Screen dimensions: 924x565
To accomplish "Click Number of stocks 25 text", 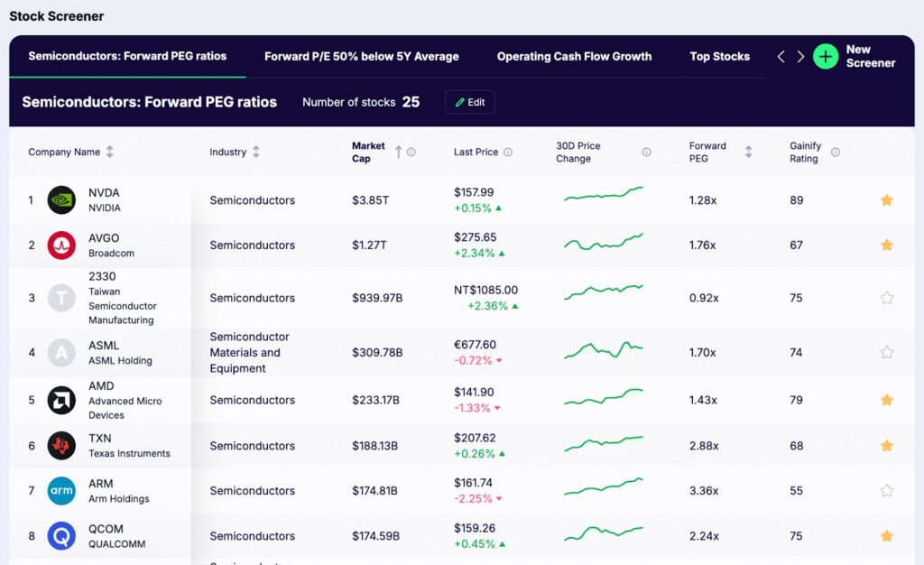I will pos(361,103).
